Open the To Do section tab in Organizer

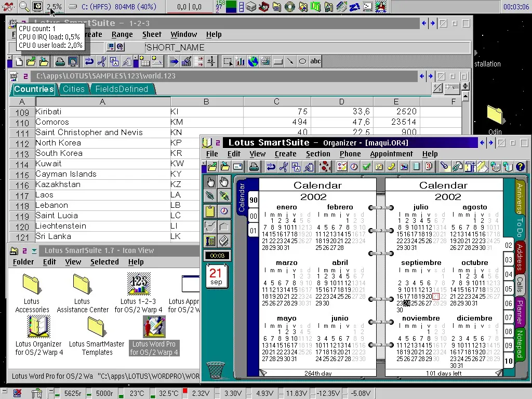pos(520,227)
